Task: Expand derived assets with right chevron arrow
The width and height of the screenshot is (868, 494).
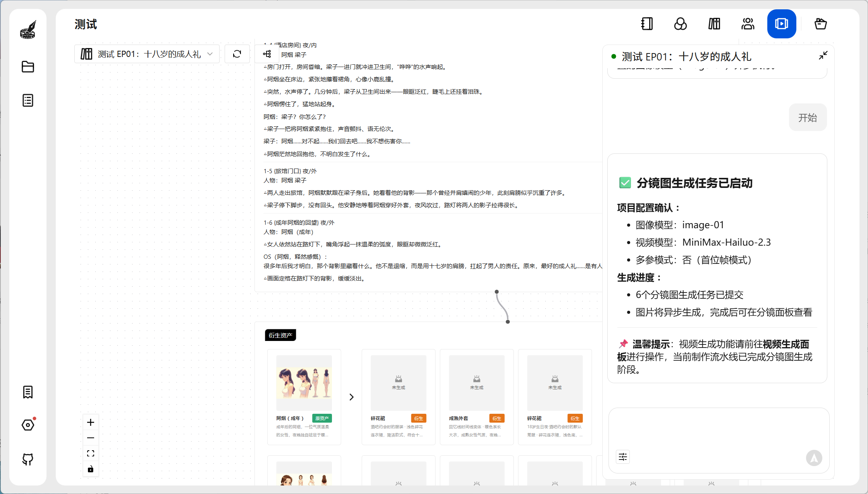Action: point(351,397)
